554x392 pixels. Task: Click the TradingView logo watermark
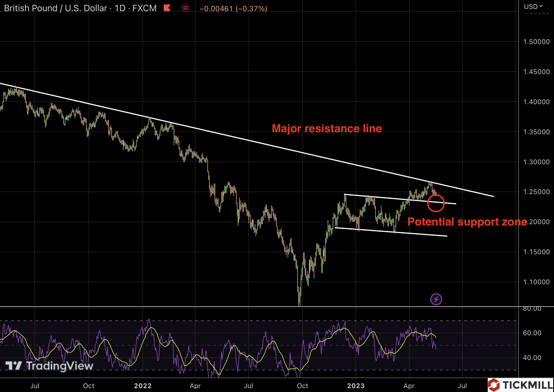coord(50,366)
